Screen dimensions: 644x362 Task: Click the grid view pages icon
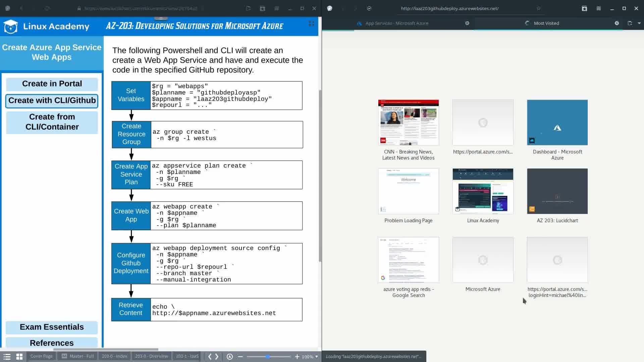(x=19, y=357)
